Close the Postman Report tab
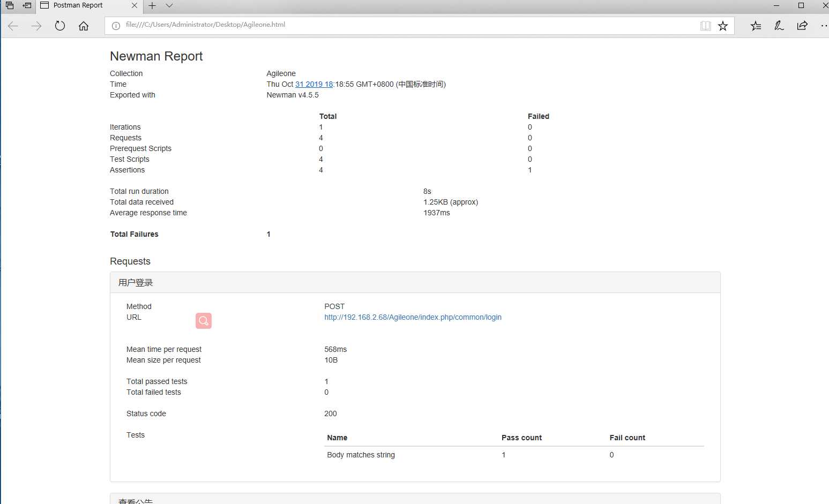The height and width of the screenshot is (504, 829). pos(135,5)
